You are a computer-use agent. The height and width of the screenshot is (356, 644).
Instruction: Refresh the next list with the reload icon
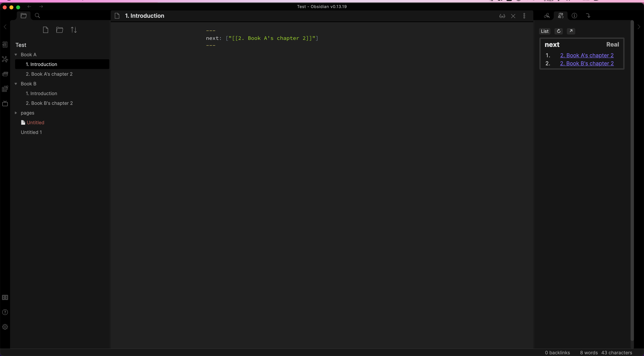pos(558,31)
